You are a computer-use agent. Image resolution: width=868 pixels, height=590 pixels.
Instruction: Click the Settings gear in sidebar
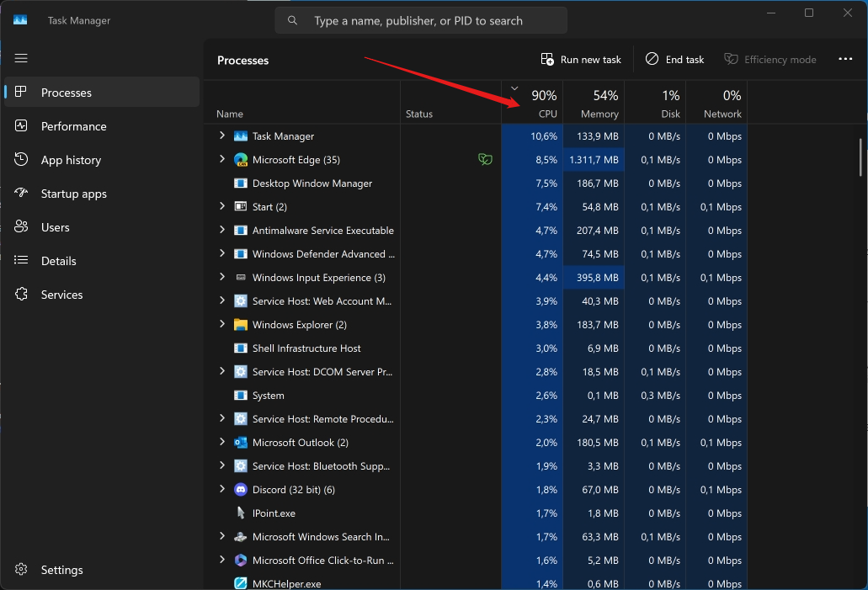coord(22,570)
